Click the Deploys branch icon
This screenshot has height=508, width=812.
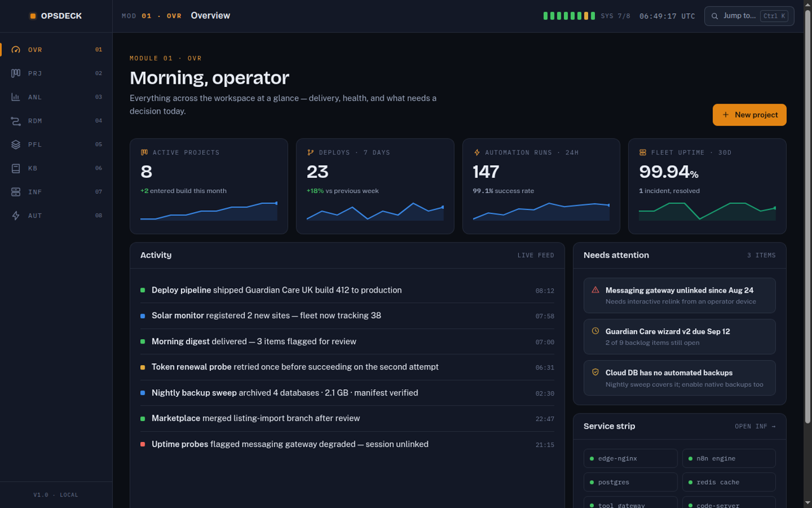click(x=310, y=152)
